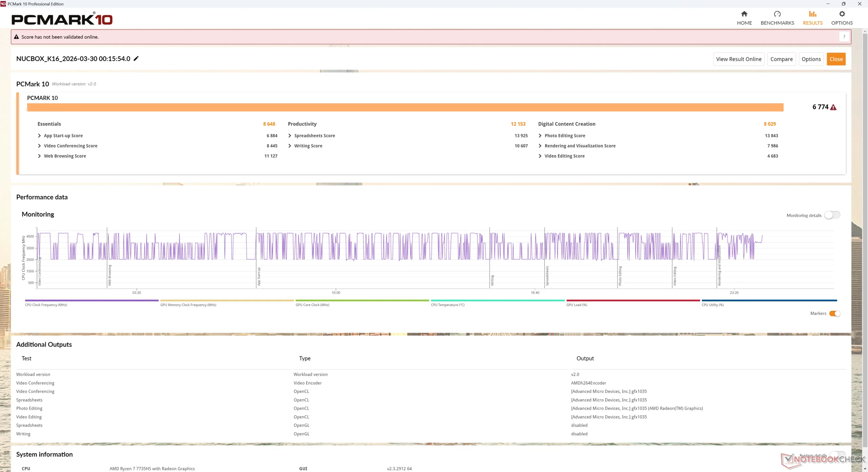Click the red warning triangle beside 6 774
868x472 pixels.
click(833, 107)
